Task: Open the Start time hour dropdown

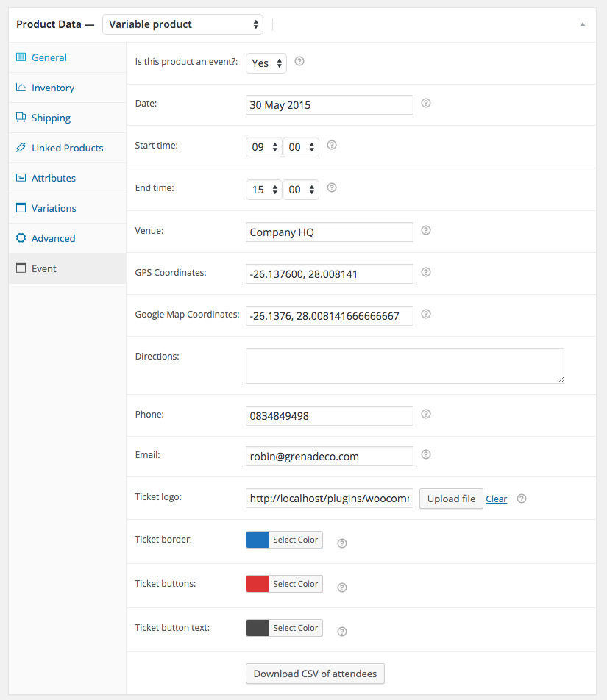Action: tap(263, 147)
